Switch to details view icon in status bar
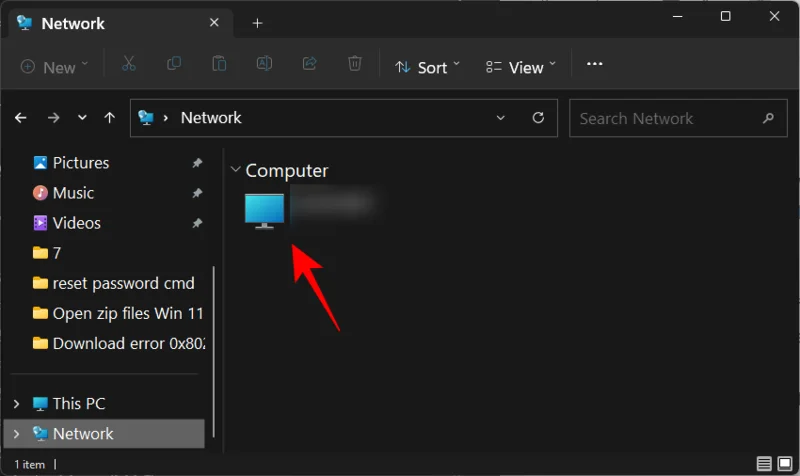Viewport: 800px width, 476px height. point(764,463)
